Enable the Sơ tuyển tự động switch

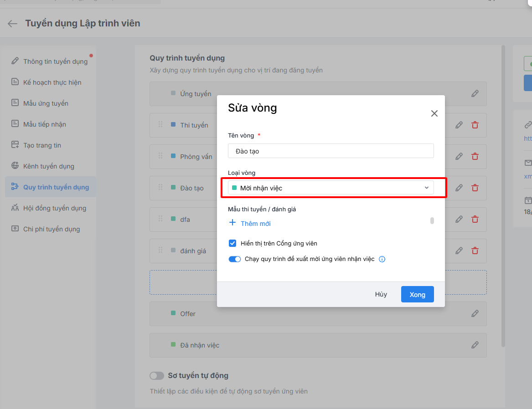157,376
